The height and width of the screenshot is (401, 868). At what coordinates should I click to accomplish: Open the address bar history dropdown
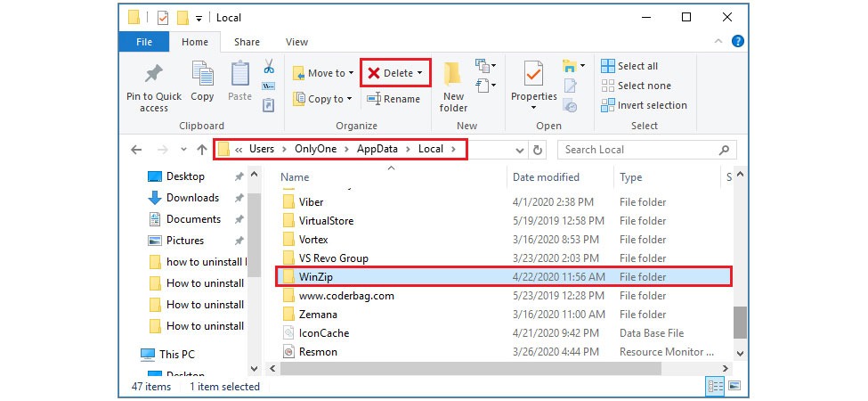[519, 150]
